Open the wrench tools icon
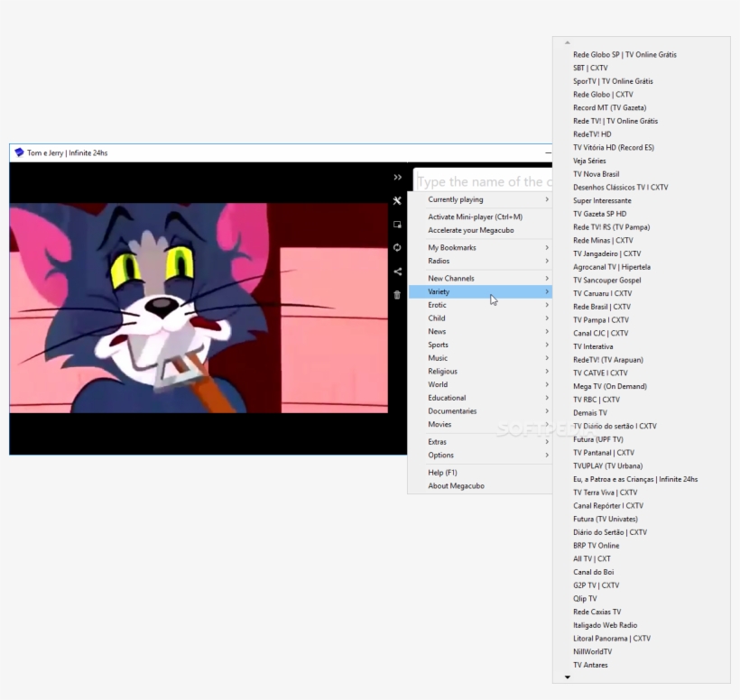Viewport: 740px width, 700px height. (397, 201)
